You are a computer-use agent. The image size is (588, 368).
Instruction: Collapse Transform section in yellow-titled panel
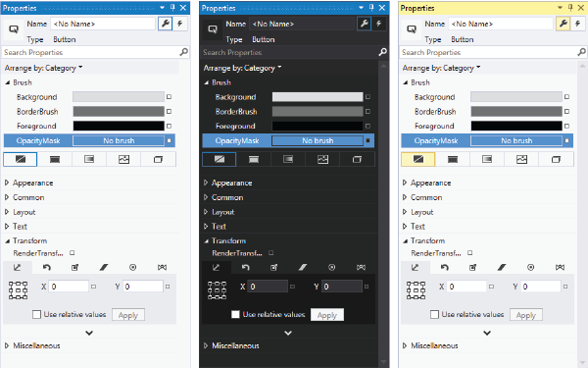(405, 241)
